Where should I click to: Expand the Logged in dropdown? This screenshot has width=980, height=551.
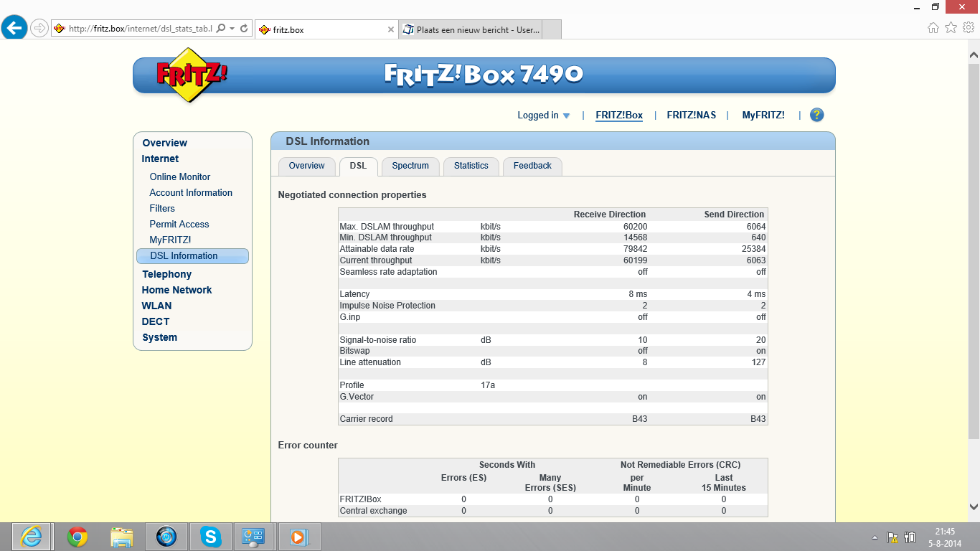click(x=544, y=116)
